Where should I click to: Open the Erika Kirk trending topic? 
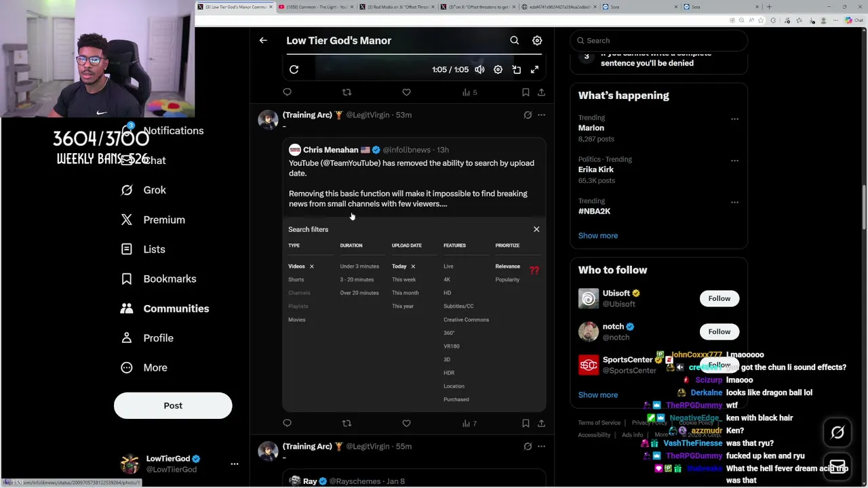point(596,169)
